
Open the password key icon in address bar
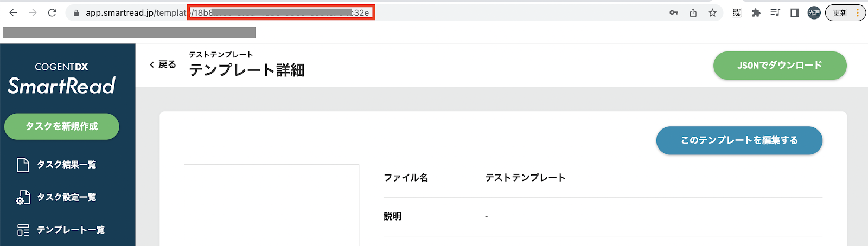674,12
